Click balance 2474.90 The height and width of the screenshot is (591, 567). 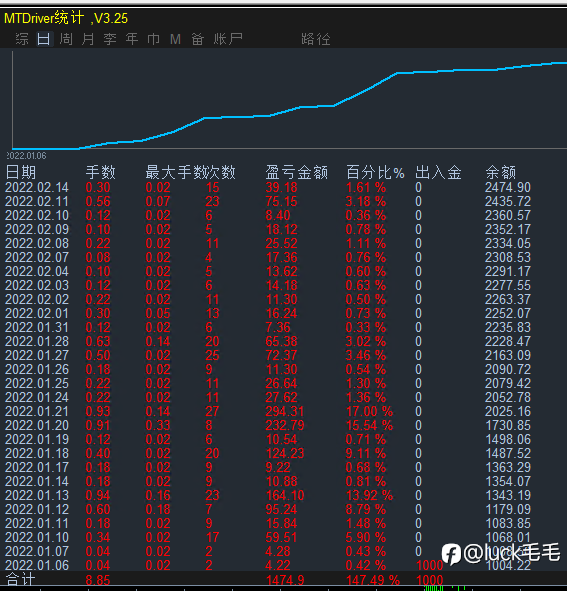tap(508, 187)
